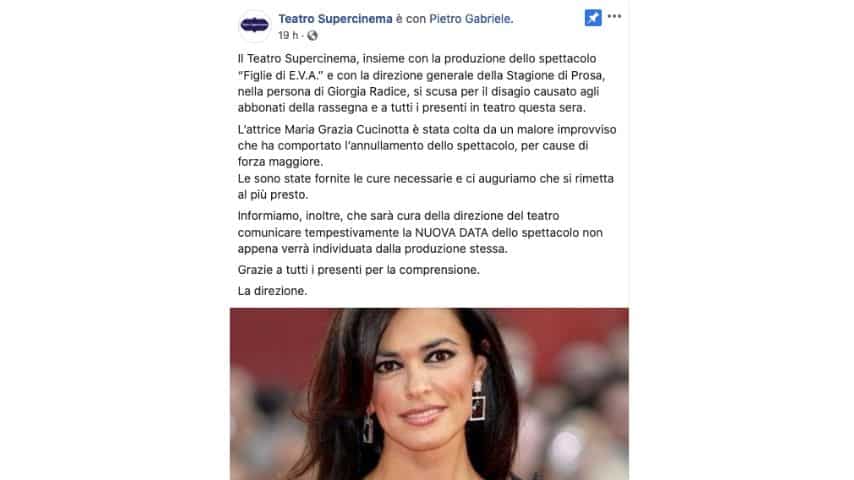Open the Teatro Supercinema page link
This screenshot has width=854, height=480.
tap(336, 19)
